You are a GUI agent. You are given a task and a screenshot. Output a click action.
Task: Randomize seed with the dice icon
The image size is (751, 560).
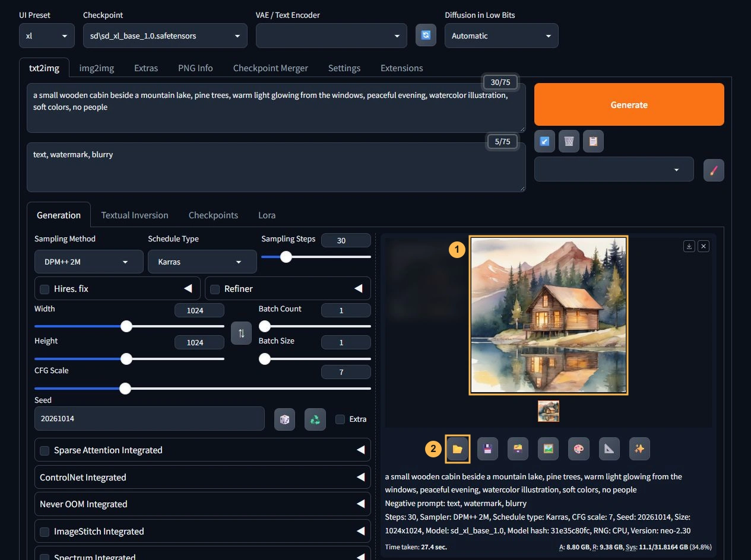tap(284, 419)
